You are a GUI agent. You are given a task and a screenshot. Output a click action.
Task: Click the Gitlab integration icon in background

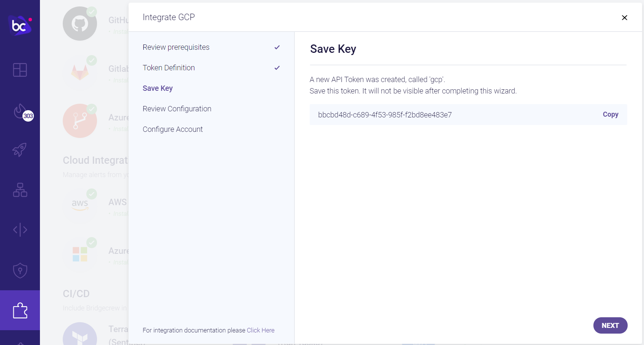tap(80, 72)
